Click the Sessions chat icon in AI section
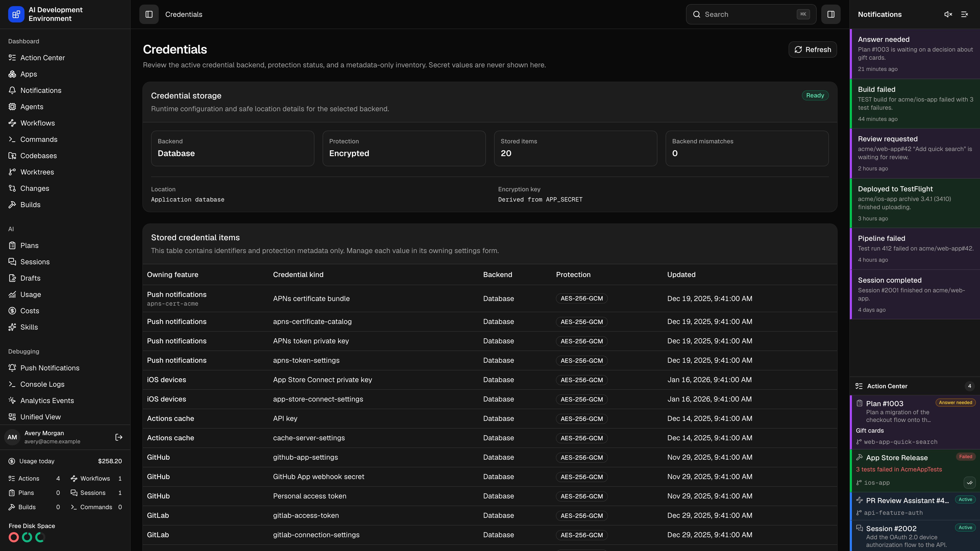The width and height of the screenshot is (980, 551). [12, 262]
